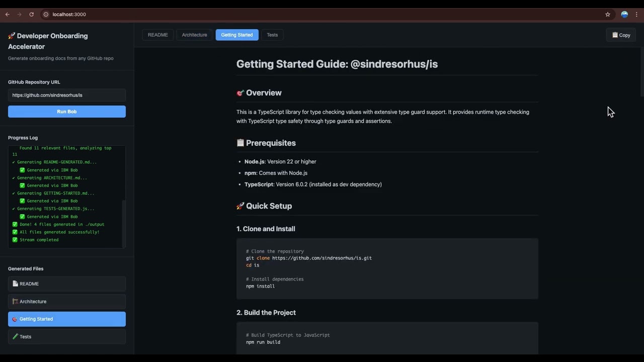Open the browser profile avatar

(x=624, y=15)
